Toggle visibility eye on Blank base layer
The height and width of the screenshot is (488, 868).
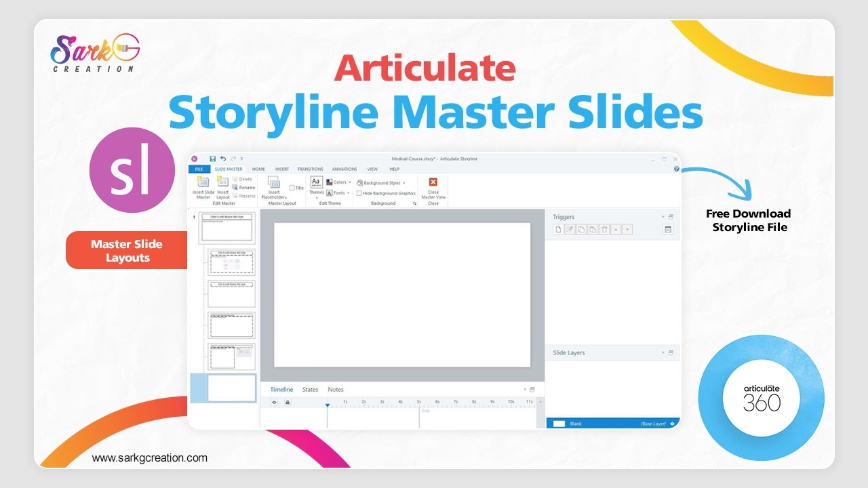673,424
